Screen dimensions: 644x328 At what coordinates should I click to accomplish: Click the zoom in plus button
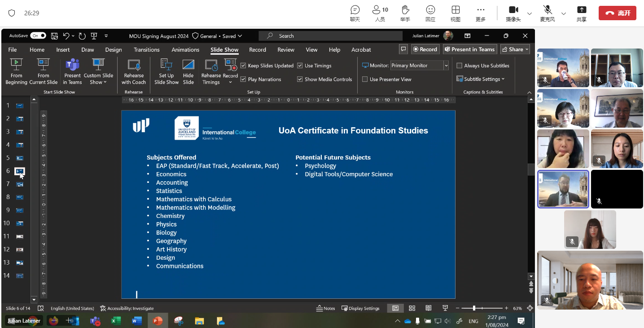click(506, 308)
